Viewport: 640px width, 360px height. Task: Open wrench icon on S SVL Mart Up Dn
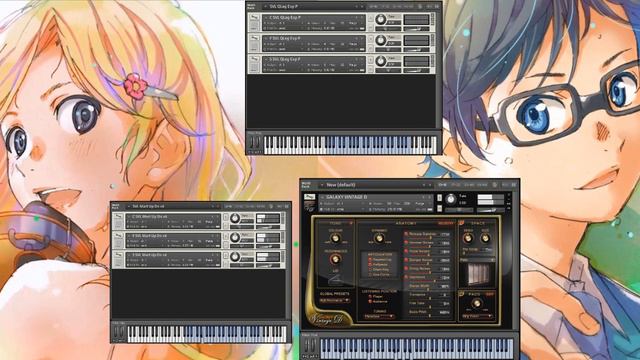tap(118, 256)
